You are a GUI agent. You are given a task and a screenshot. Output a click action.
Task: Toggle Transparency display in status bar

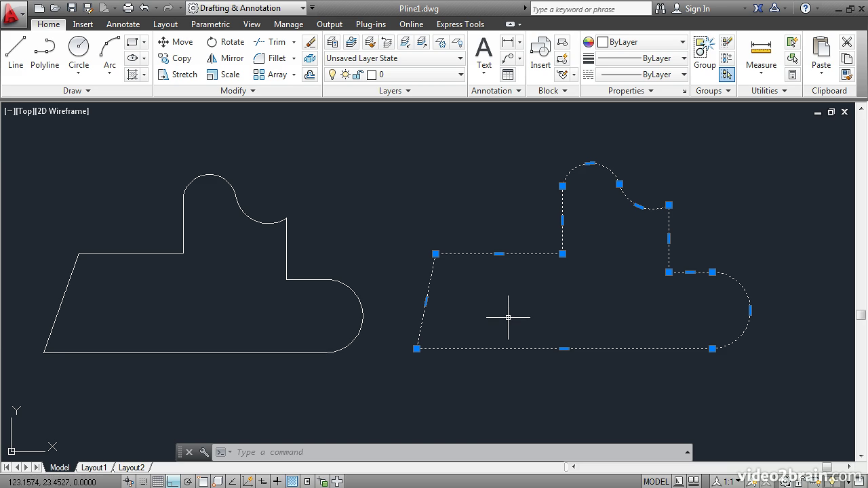[x=292, y=482]
